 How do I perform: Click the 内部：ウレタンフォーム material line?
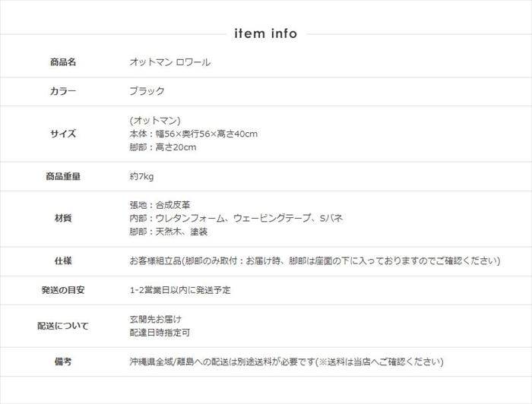click(x=236, y=219)
